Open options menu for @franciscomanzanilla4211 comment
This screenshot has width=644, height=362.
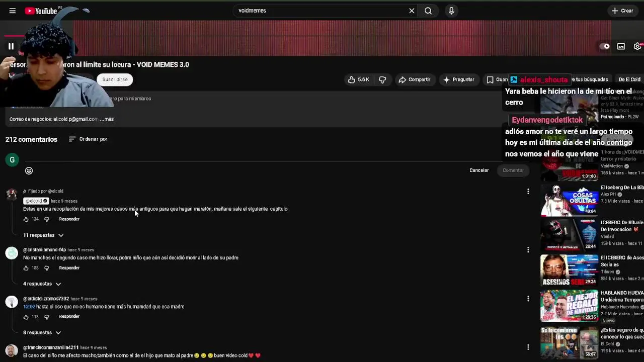pyautogui.click(x=528, y=347)
